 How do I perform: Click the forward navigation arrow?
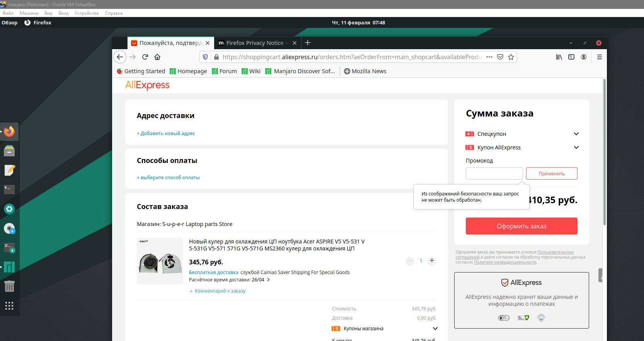133,57
